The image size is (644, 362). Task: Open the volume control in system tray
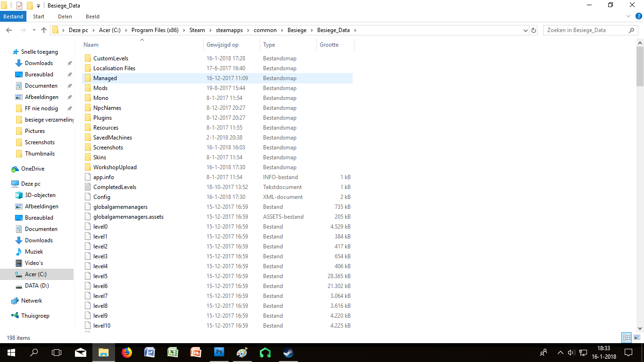coord(571,353)
